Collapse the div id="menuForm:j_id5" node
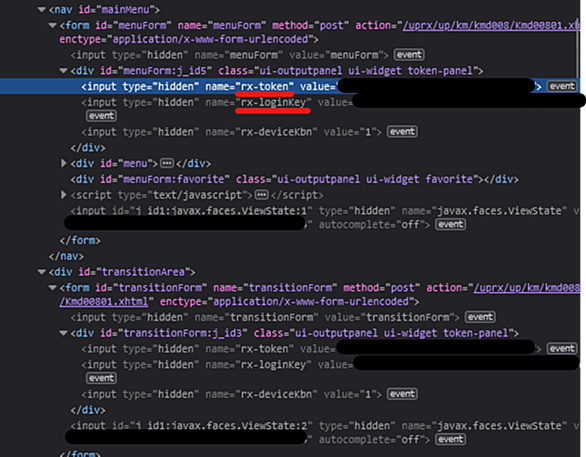The width and height of the screenshot is (586, 457). pyautogui.click(x=63, y=71)
